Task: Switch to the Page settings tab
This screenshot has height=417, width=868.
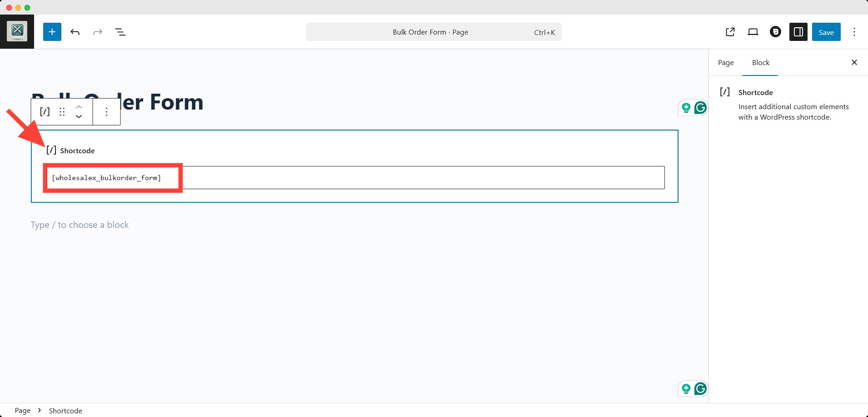Action: [x=726, y=63]
